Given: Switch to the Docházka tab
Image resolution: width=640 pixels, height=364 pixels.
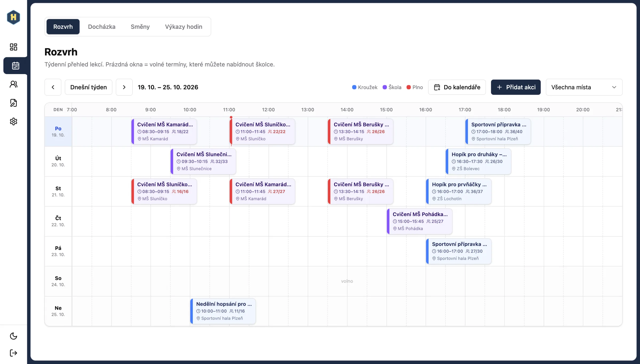Looking at the screenshot, I should click(x=102, y=27).
